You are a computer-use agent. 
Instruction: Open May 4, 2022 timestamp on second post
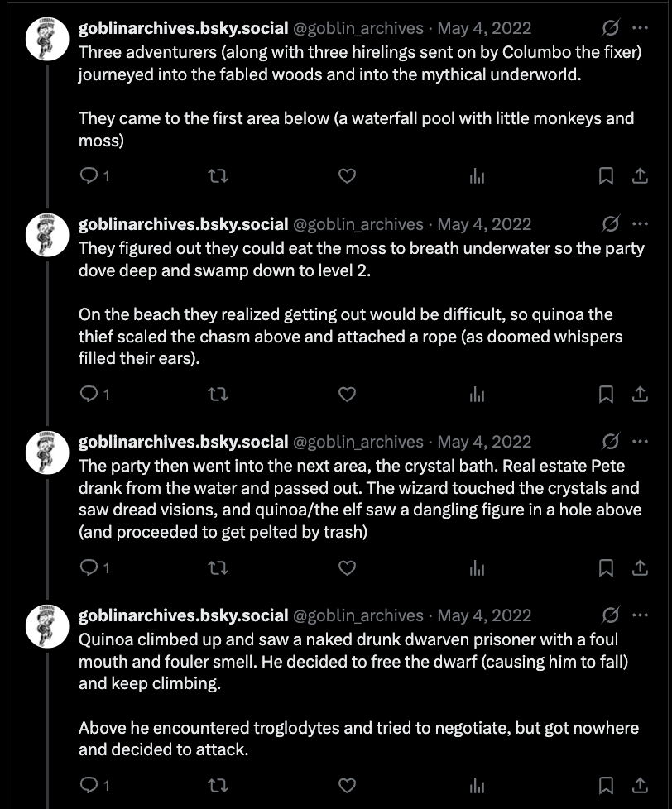tap(484, 224)
